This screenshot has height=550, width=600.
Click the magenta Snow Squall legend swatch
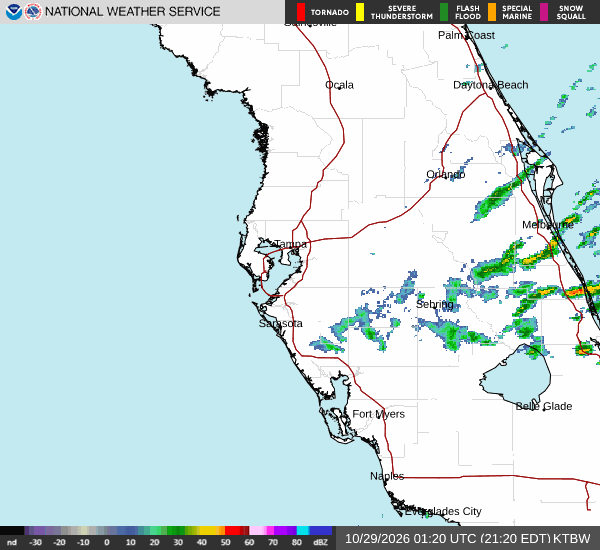coord(544,12)
